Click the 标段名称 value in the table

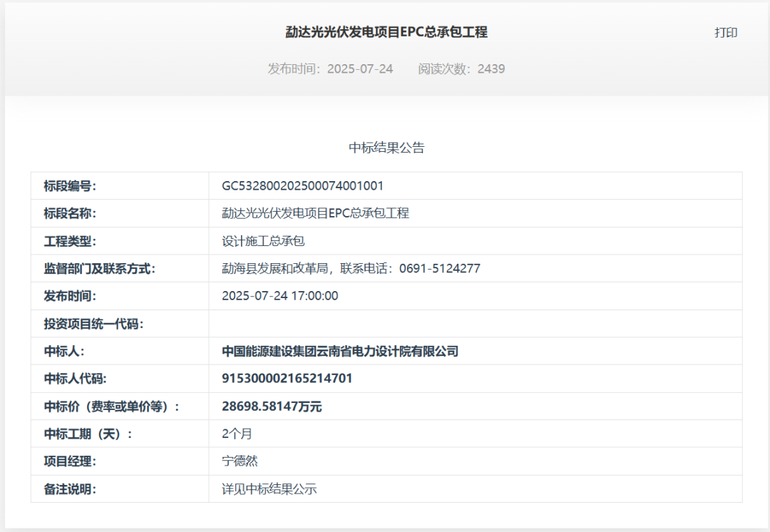coord(315,213)
